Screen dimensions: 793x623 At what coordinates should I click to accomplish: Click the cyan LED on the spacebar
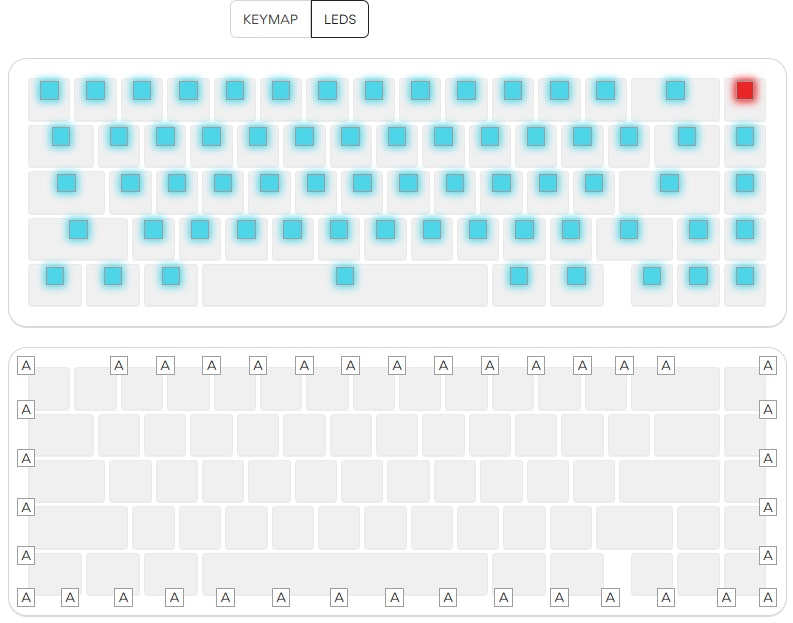[345, 275]
